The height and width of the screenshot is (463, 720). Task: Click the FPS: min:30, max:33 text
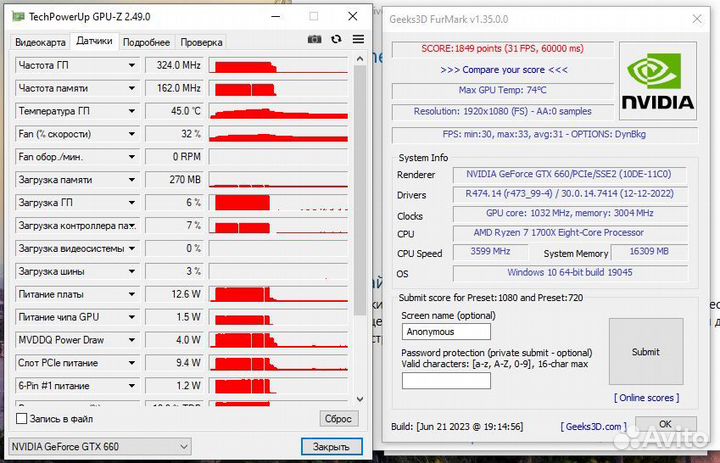(x=544, y=134)
